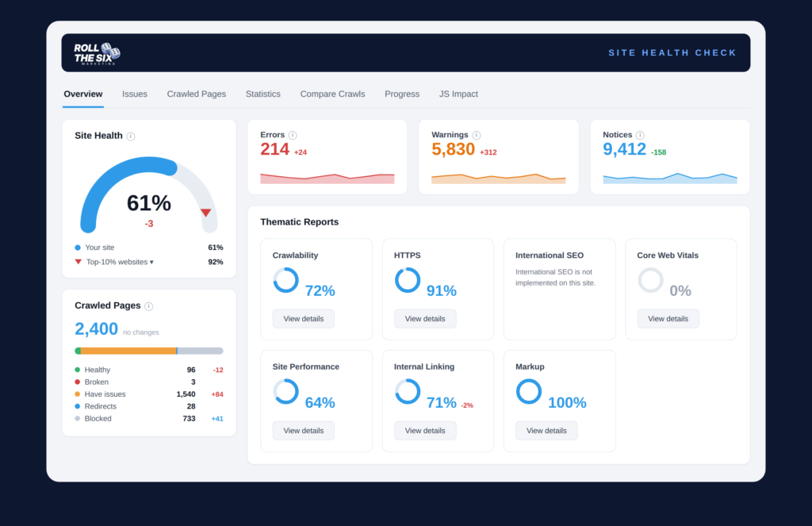The image size is (812, 526).
Task: Click the orange segment of crawled pages bar
Action: coord(128,351)
